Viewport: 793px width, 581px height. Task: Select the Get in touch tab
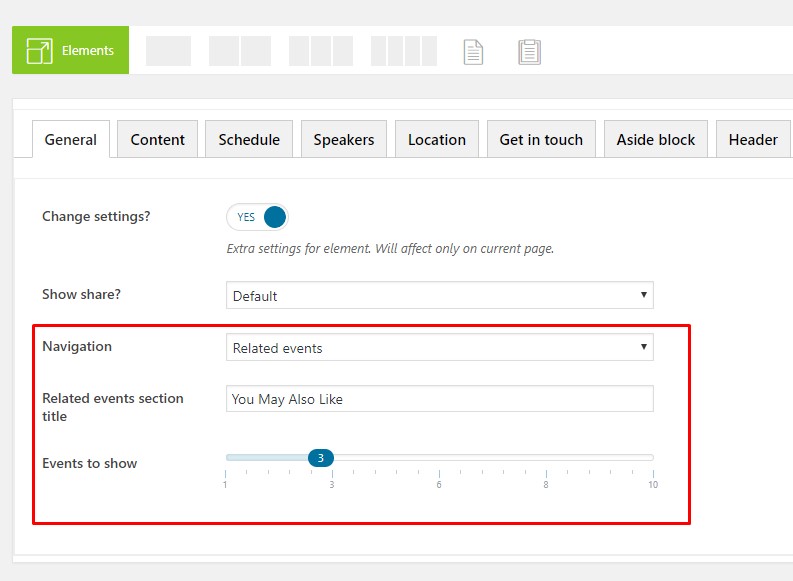click(x=541, y=140)
